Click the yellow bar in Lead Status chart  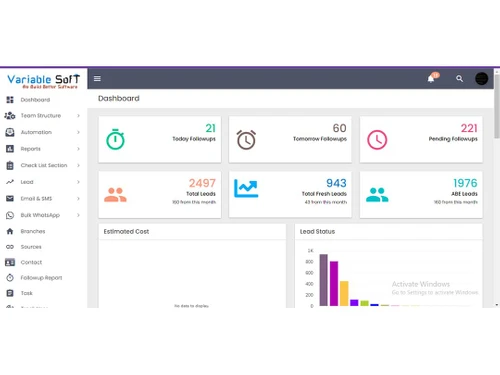[344, 293]
